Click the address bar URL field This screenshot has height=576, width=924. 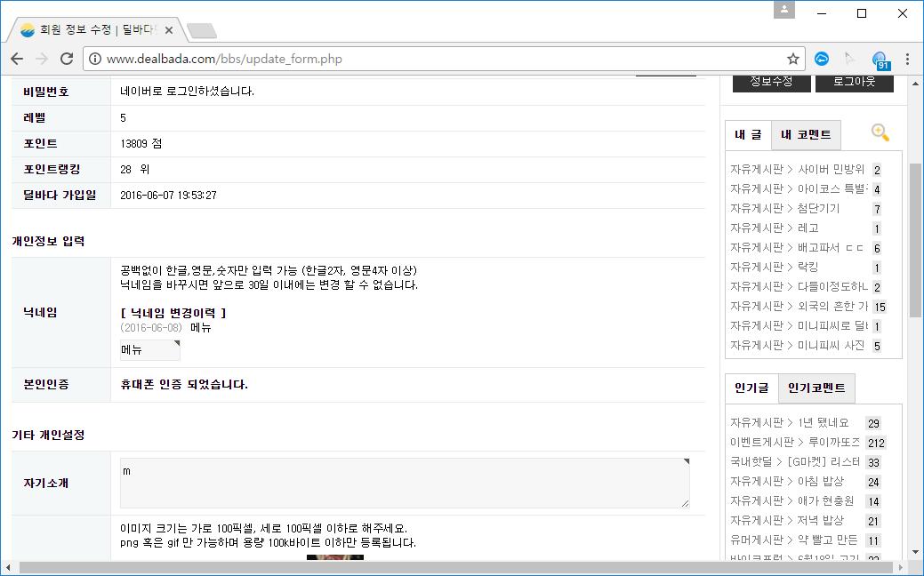click(436, 59)
